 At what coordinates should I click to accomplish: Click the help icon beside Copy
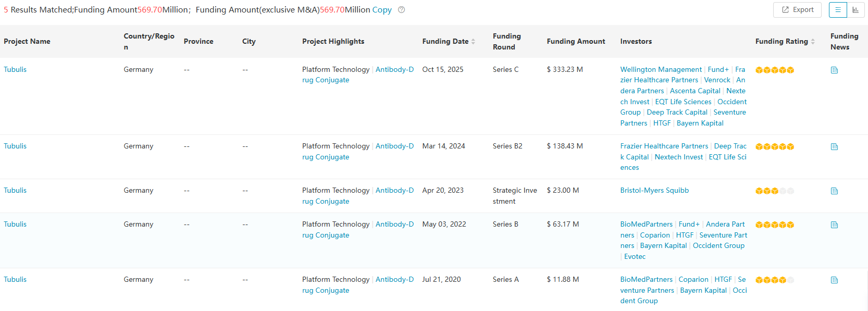pos(401,9)
